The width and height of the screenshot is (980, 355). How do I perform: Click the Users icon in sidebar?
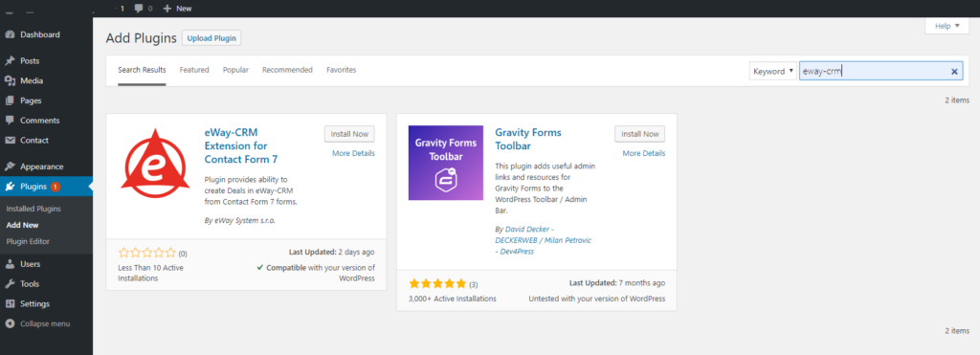pyautogui.click(x=10, y=264)
